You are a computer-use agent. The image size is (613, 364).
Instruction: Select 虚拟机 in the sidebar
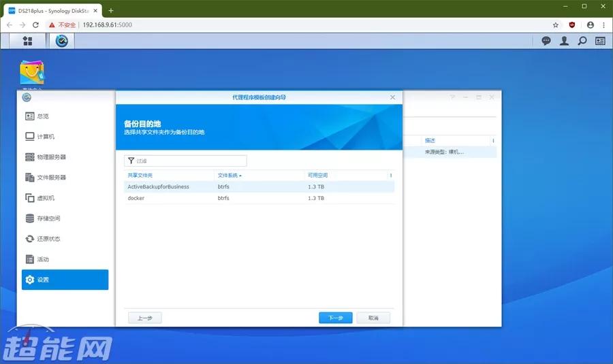click(65, 198)
